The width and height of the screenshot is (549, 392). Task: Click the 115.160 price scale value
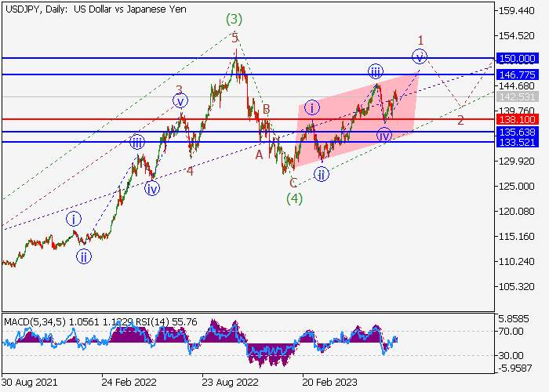(516, 237)
